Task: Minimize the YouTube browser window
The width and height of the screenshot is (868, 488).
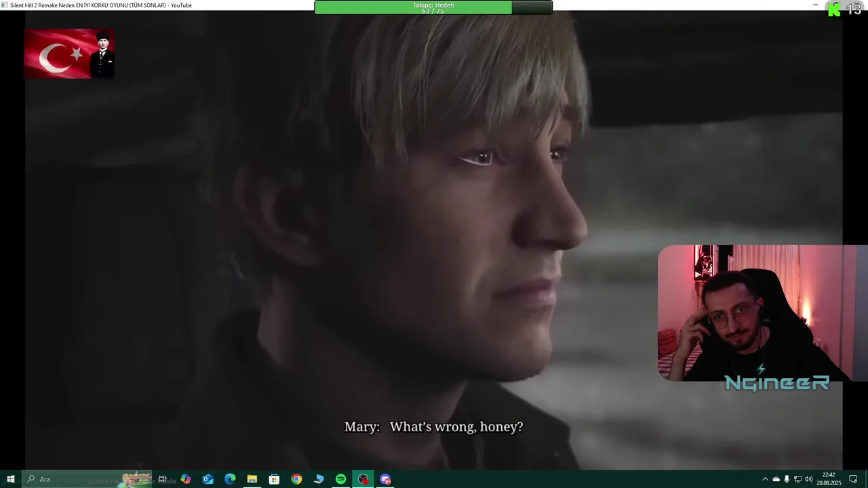Action: pyautogui.click(x=815, y=5)
